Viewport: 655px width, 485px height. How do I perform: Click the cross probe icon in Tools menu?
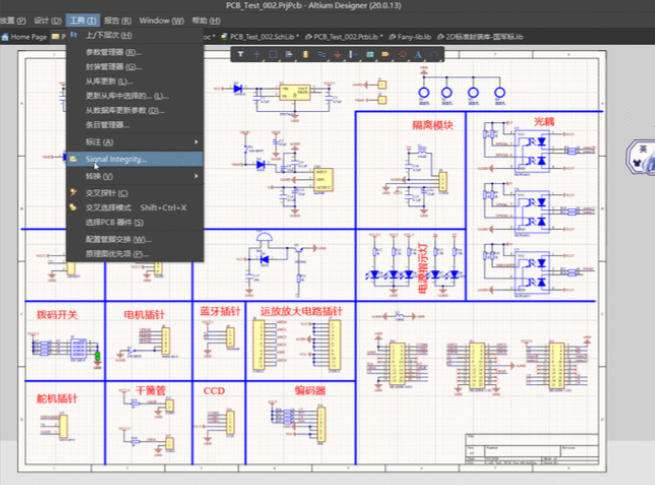tap(73, 193)
